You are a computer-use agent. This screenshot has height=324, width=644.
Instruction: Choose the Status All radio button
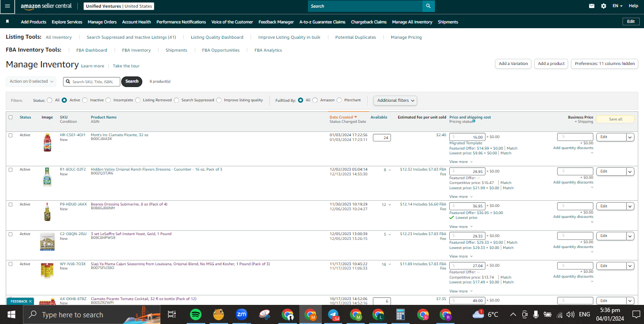pyautogui.click(x=50, y=100)
